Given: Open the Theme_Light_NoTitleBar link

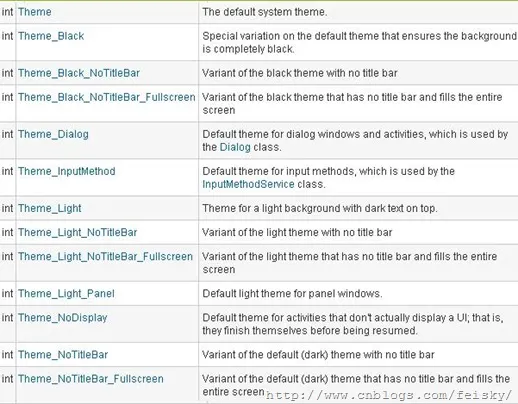Looking at the screenshot, I should (x=77, y=232).
